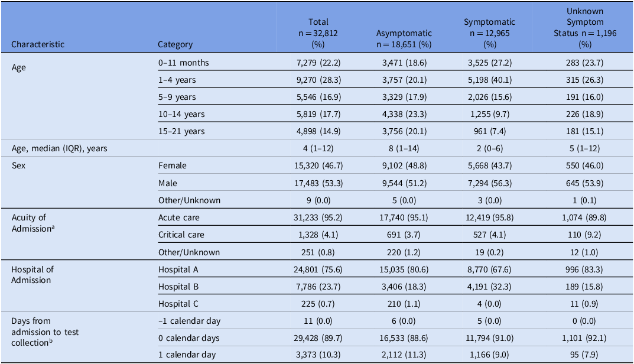
Task: Select the 0–11 months category cell
Action: click(x=183, y=63)
